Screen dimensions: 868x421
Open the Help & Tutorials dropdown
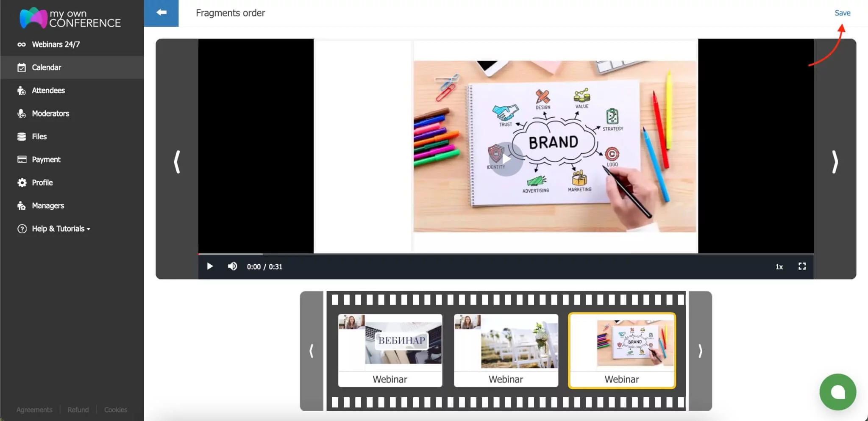(x=58, y=228)
